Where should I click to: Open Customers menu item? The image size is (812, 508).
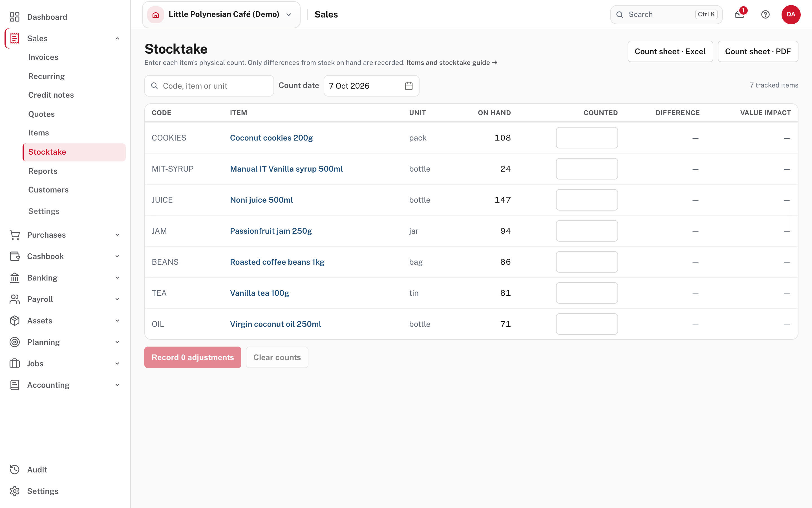pyautogui.click(x=48, y=190)
